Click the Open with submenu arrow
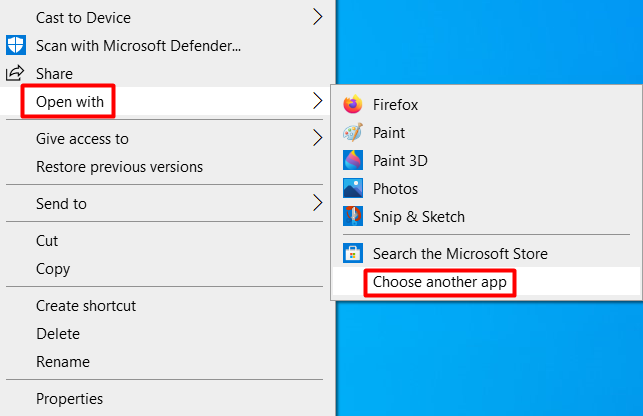This screenshot has width=643, height=416. [318, 100]
